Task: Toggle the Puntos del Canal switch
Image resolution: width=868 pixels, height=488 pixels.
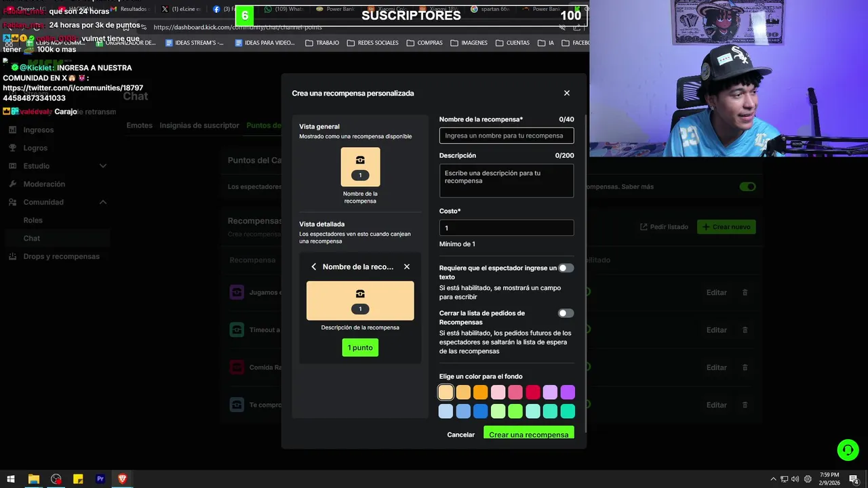Action: click(747, 186)
